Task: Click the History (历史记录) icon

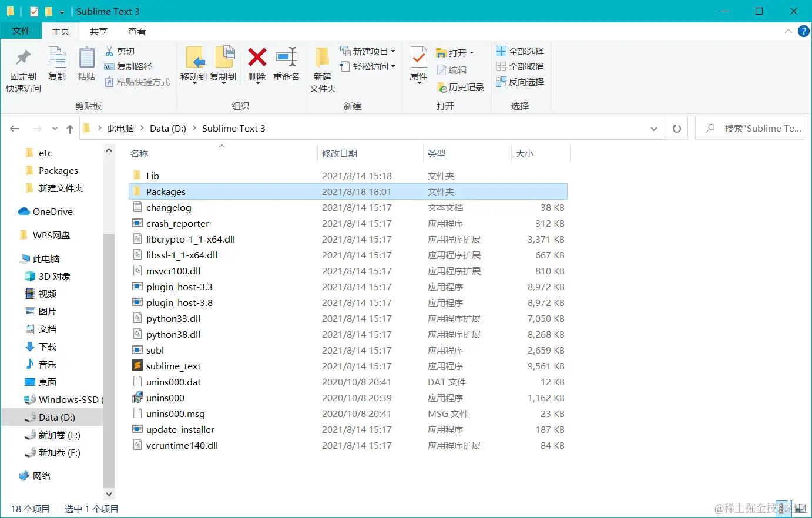Action: [442, 88]
